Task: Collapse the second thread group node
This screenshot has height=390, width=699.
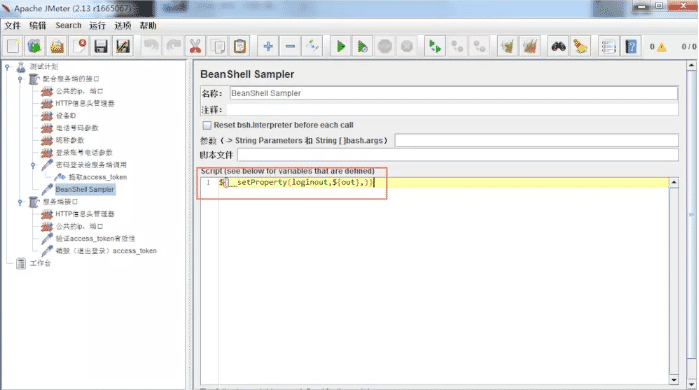Action: point(20,202)
